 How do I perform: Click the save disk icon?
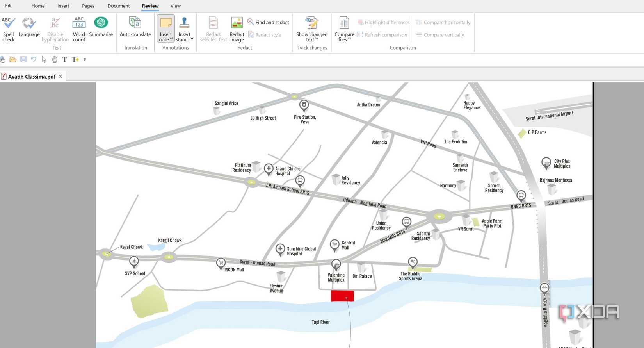pos(23,59)
